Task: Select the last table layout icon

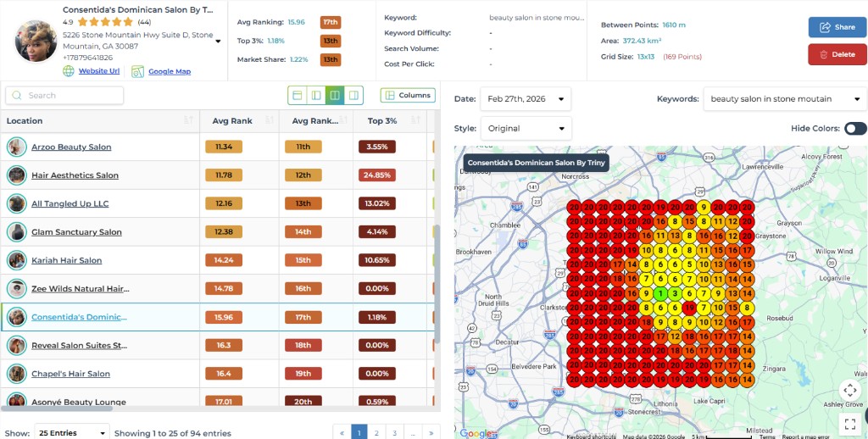Action: coord(353,95)
